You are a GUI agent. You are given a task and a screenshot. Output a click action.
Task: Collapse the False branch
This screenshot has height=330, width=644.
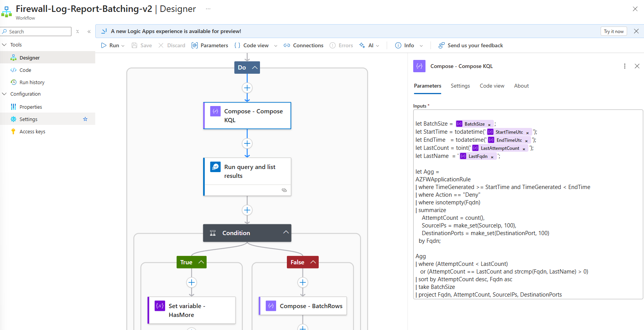click(x=313, y=262)
